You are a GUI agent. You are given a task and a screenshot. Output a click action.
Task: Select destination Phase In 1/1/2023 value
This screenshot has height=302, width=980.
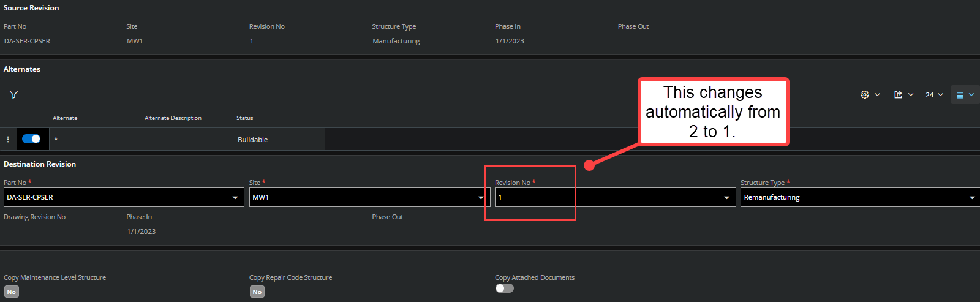click(x=141, y=232)
